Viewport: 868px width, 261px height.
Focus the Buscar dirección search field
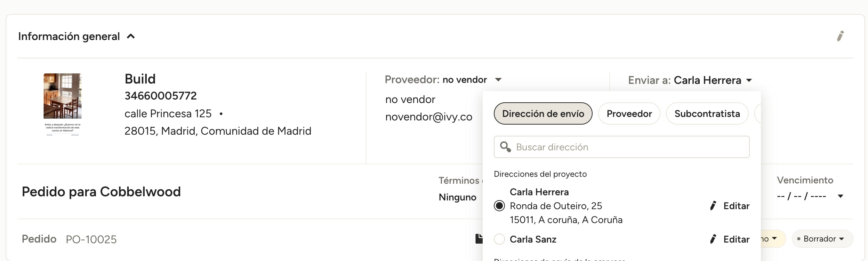tap(621, 147)
